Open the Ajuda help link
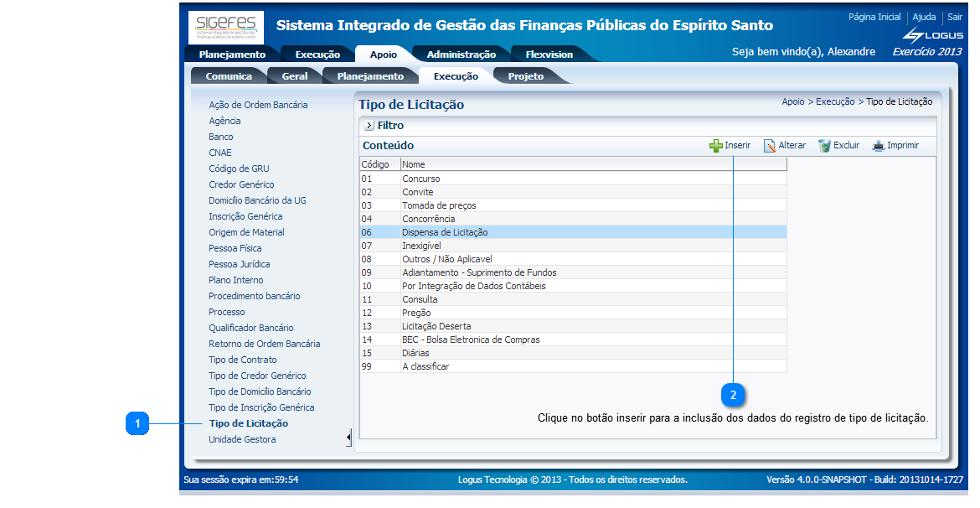 pyautogui.click(x=923, y=17)
